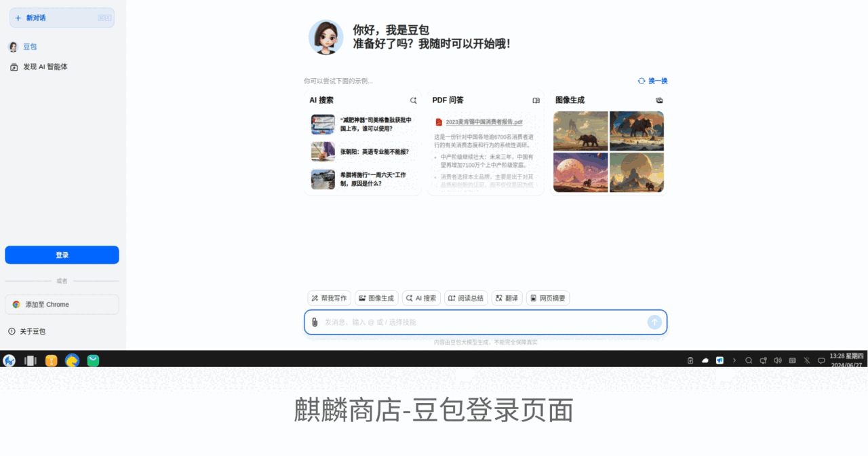The width and height of the screenshot is (868, 456).
Task: Open the volume icon in system tray
Action: pos(777,360)
